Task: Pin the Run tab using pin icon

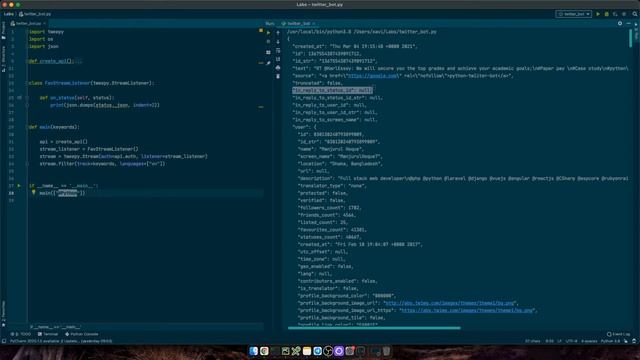Action: [268, 63]
